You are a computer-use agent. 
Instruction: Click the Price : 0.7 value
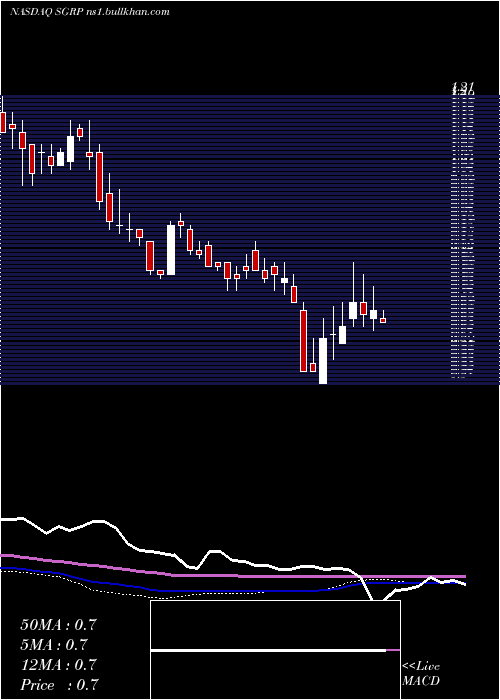(x=59, y=685)
